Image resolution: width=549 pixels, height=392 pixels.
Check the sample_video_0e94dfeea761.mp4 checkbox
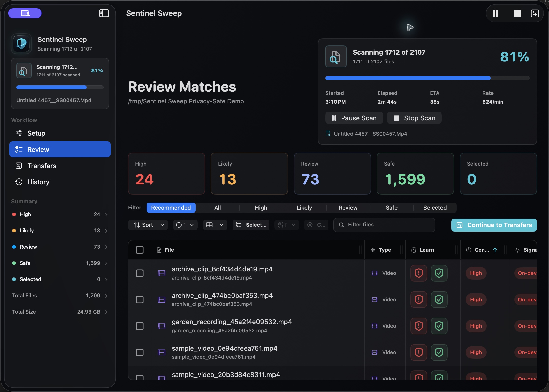[x=140, y=352]
